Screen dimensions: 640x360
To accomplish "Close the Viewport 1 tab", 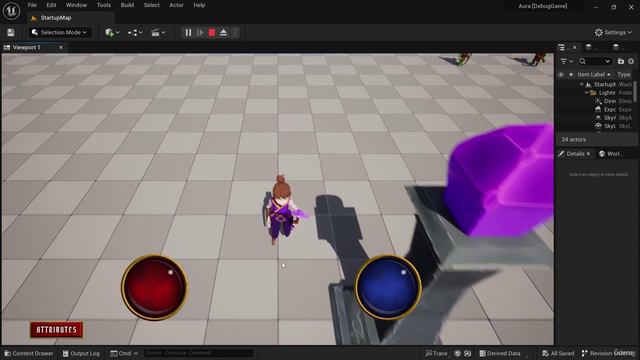I will pos(61,47).
